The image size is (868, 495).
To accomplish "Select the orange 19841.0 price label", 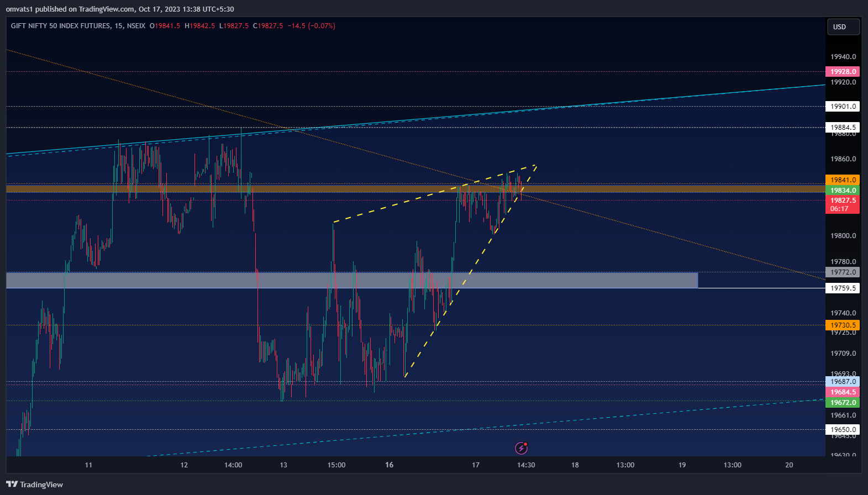I will 843,180.
